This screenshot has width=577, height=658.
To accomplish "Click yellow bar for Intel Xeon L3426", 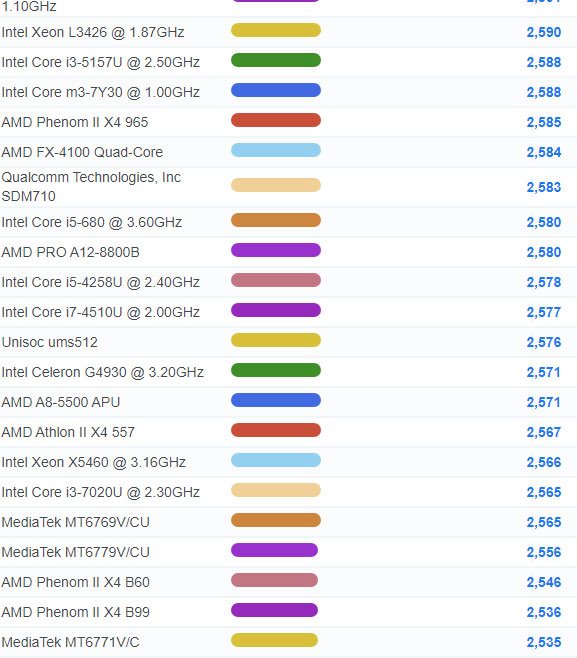I will pyautogui.click(x=276, y=30).
